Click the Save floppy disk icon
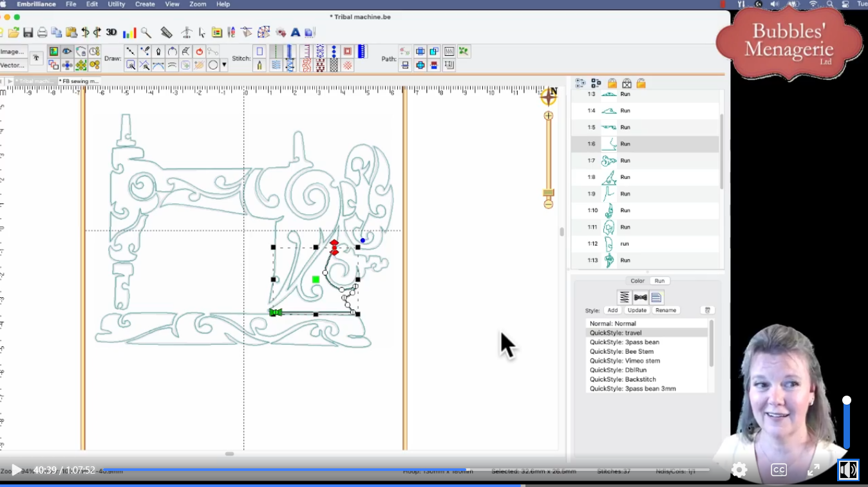Viewport: 868px width, 487px height. tap(28, 32)
